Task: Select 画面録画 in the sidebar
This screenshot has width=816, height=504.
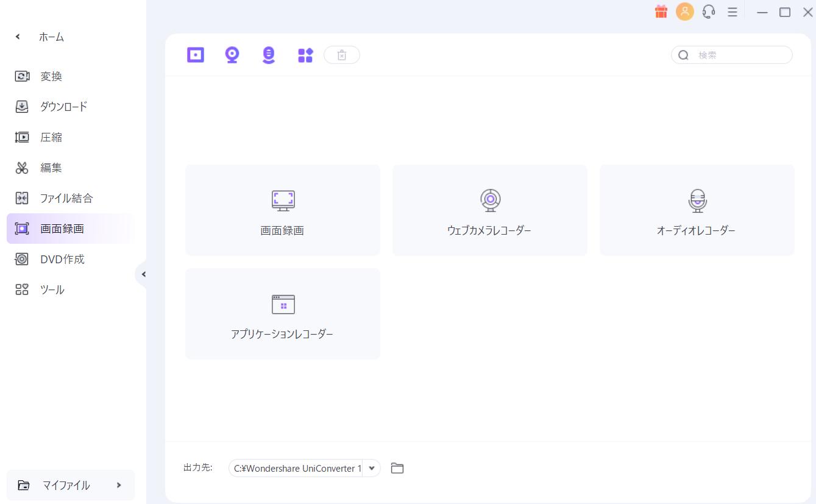Action: pyautogui.click(x=71, y=229)
